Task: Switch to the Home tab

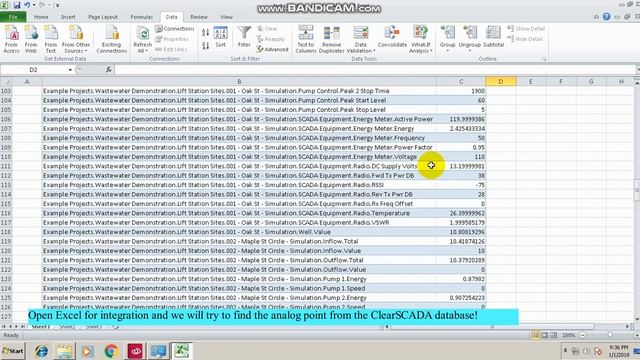Action: tap(41, 17)
